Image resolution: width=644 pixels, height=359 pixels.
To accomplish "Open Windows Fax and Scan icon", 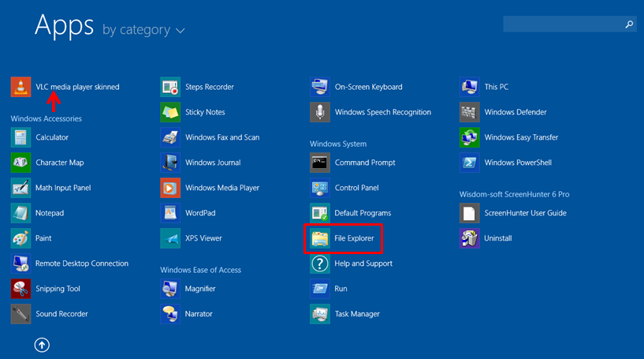I will 170,137.
